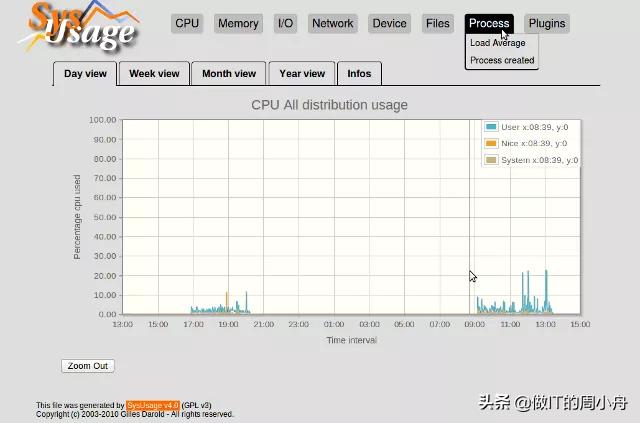Switch to the Week view tab
The image size is (640, 423).
point(154,73)
